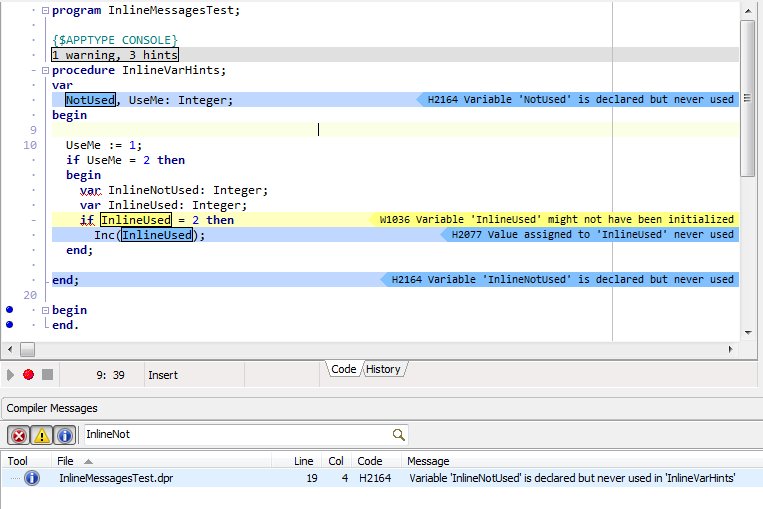Viewport: 763px width, 509px height.
Task: Click the editor vertical scrollbar thumb
Action: (747, 98)
